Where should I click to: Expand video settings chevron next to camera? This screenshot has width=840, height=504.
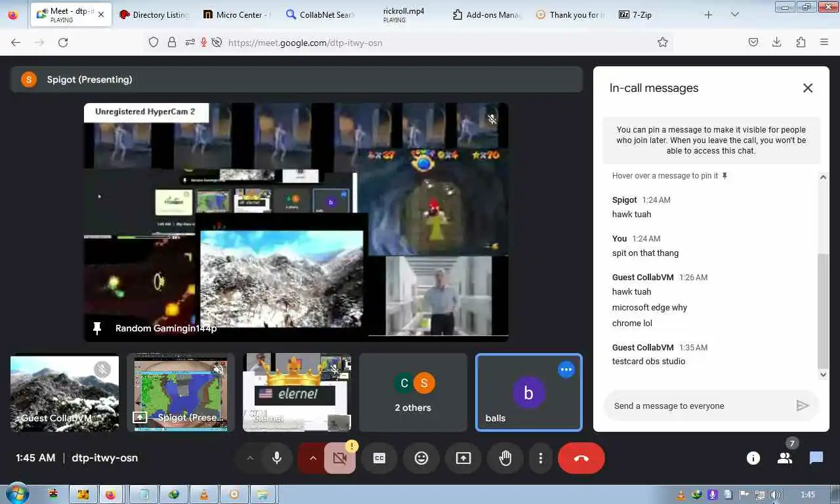point(312,458)
